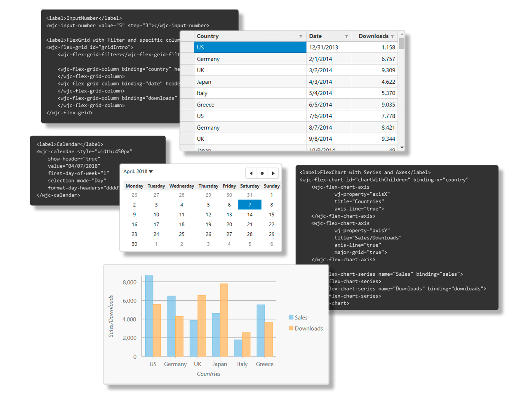Toggle Sales series in chart legend
The height and width of the screenshot is (395, 532).
coord(298,317)
